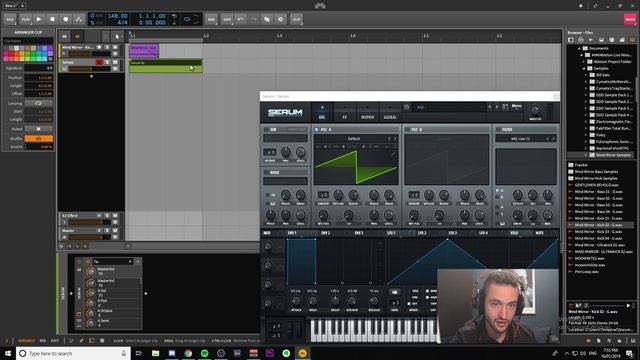Viewport: 640px width, 360px height.
Task: Select the green Serum clip
Action: tap(166, 66)
